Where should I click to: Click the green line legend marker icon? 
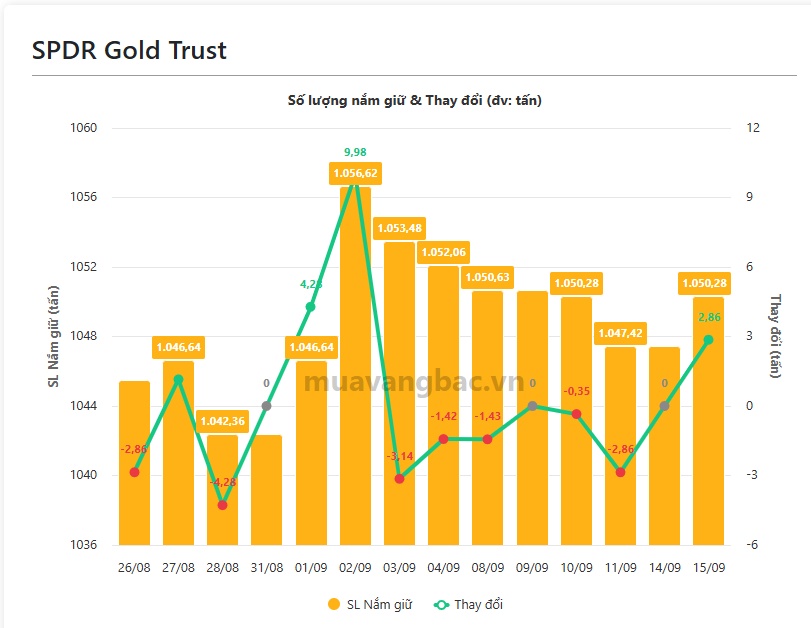441,605
